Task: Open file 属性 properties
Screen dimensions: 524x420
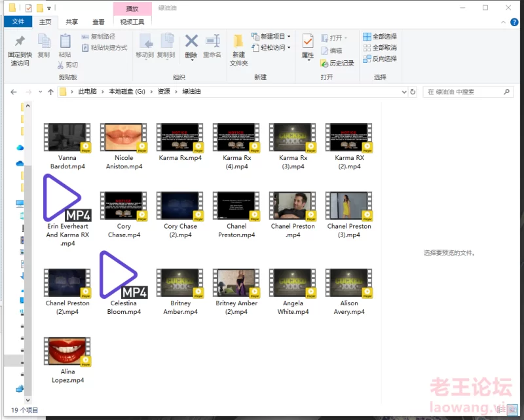Action: pyautogui.click(x=308, y=47)
